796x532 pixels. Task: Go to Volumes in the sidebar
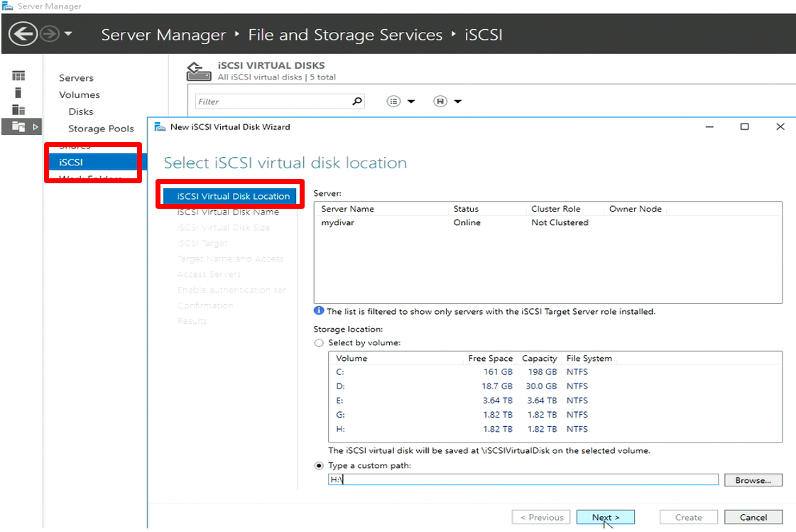tap(80, 94)
